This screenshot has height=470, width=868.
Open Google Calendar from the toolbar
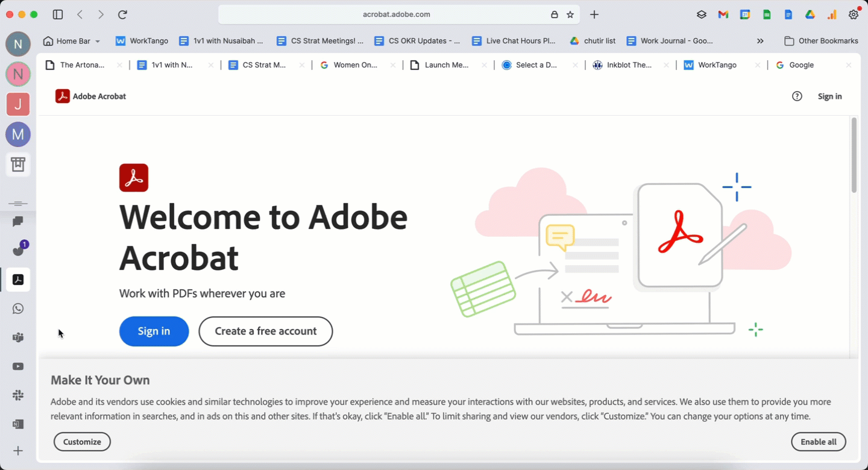coord(745,14)
